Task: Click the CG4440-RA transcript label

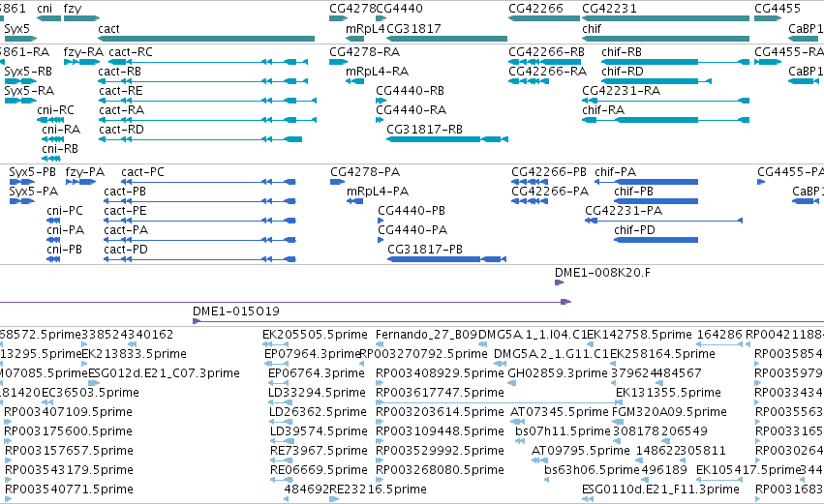Action: point(411,110)
